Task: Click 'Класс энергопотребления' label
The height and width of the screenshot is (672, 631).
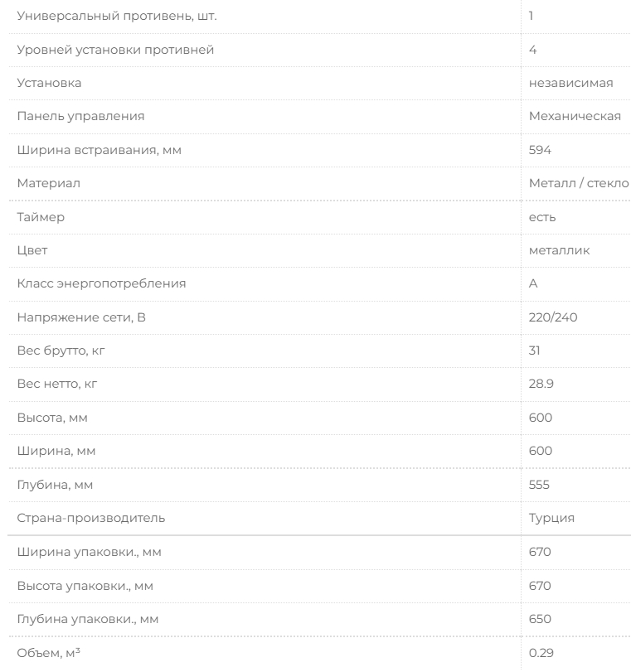Action: [x=101, y=283]
